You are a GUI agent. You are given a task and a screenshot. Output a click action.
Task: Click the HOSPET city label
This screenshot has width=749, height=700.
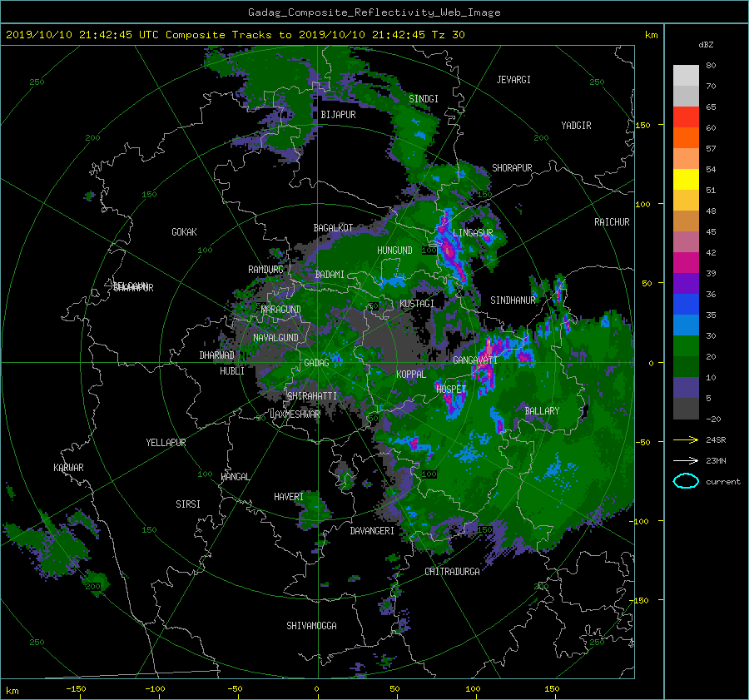pos(451,390)
